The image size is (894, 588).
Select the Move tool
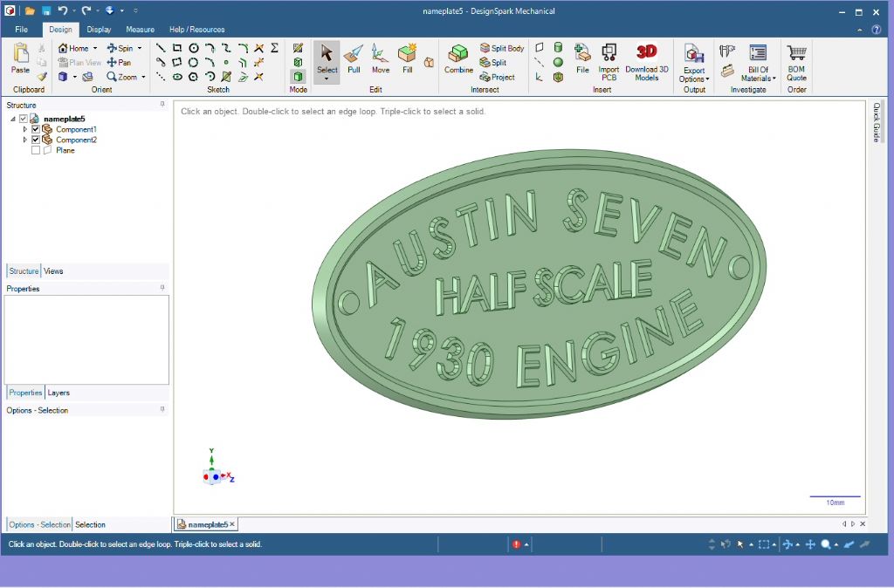pyautogui.click(x=381, y=58)
